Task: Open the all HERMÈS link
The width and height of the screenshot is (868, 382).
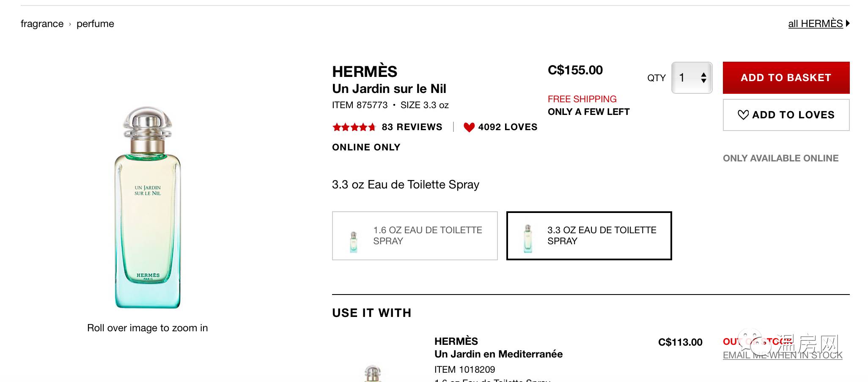Action: coord(815,24)
